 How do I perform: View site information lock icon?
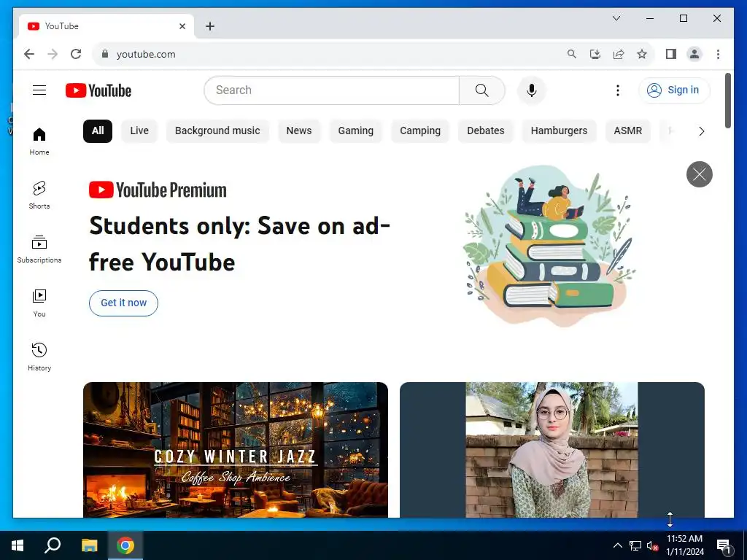pyautogui.click(x=105, y=54)
